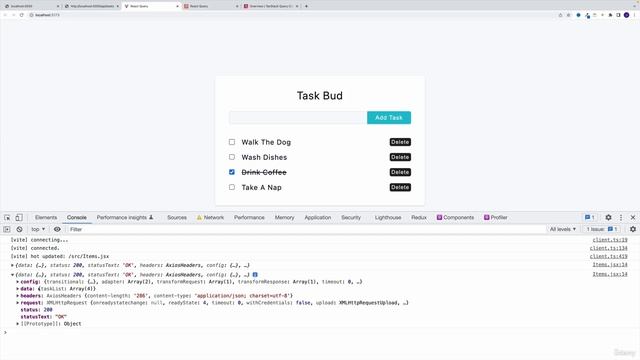Click the browser forward arrow
Viewport: 640px width, 360px height.
(13, 15)
